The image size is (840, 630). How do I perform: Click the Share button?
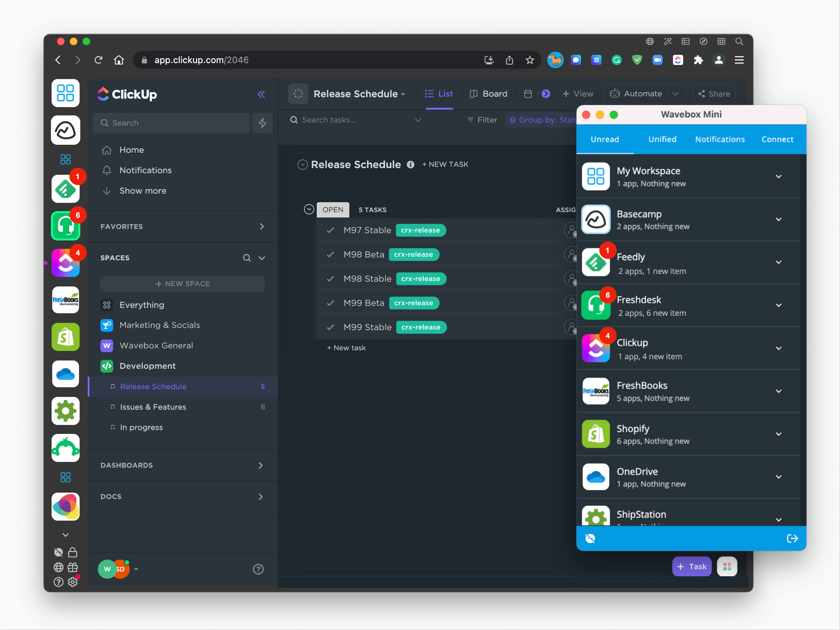pyautogui.click(x=714, y=94)
